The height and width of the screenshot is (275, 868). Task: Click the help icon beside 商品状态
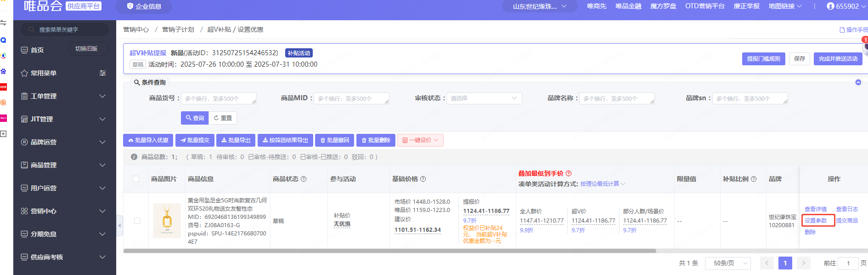click(304, 179)
